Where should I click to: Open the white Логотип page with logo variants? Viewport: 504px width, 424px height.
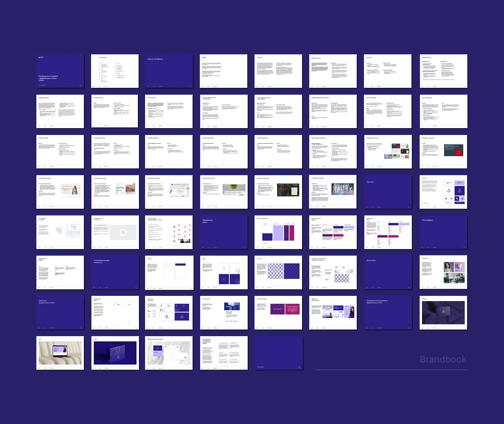444,192
